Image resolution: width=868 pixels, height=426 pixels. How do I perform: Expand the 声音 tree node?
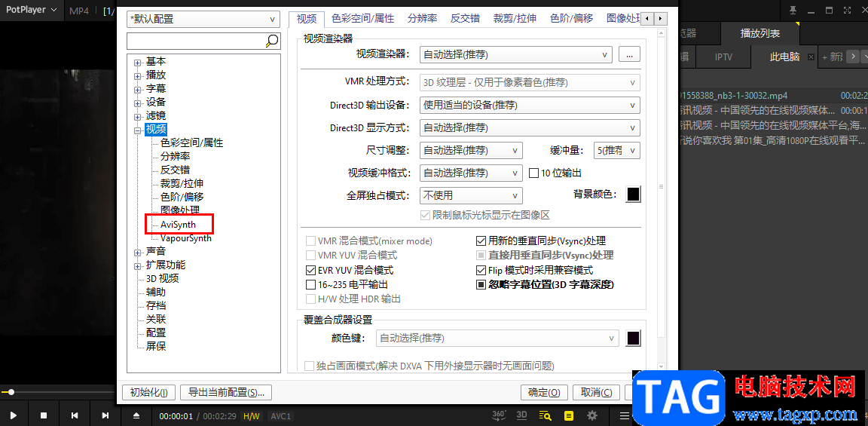[x=137, y=252]
